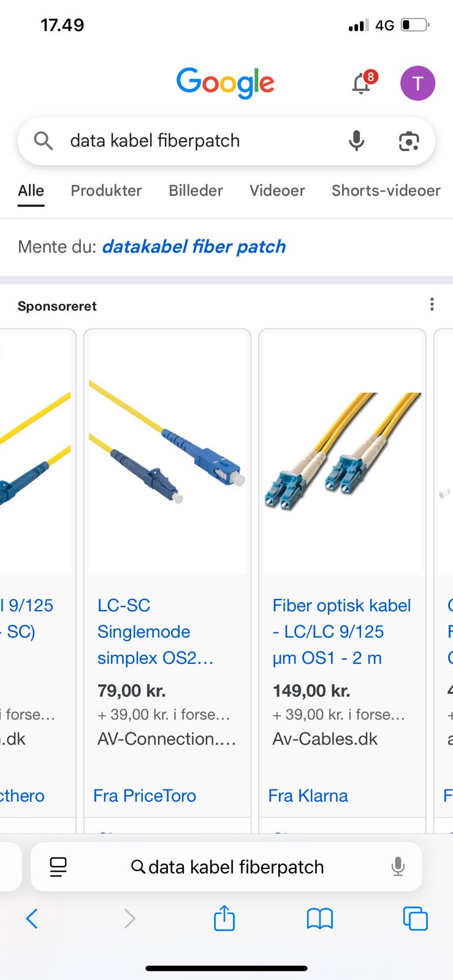Image resolution: width=453 pixels, height=980 pixels.
Task: Switch to the Produkter tab
Action: pyautogui.click(x=106, y=190)
